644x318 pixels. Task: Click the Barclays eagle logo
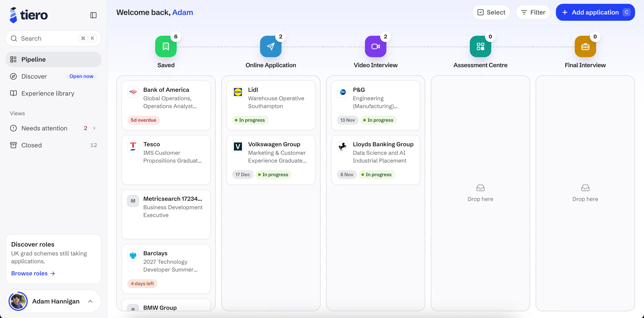133,255
